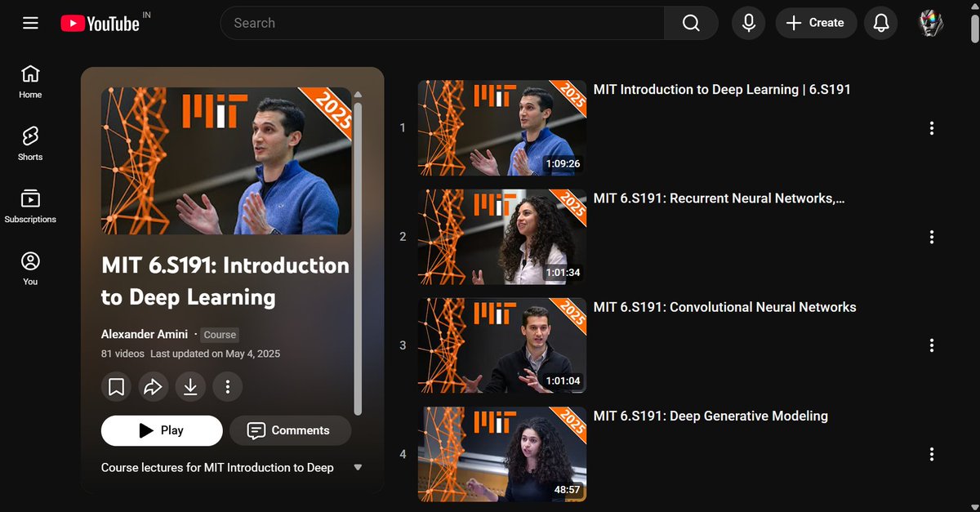This screenshot has height=512, width=980.
Task: Open the playlist Comments
Action: tap(290, 430)
